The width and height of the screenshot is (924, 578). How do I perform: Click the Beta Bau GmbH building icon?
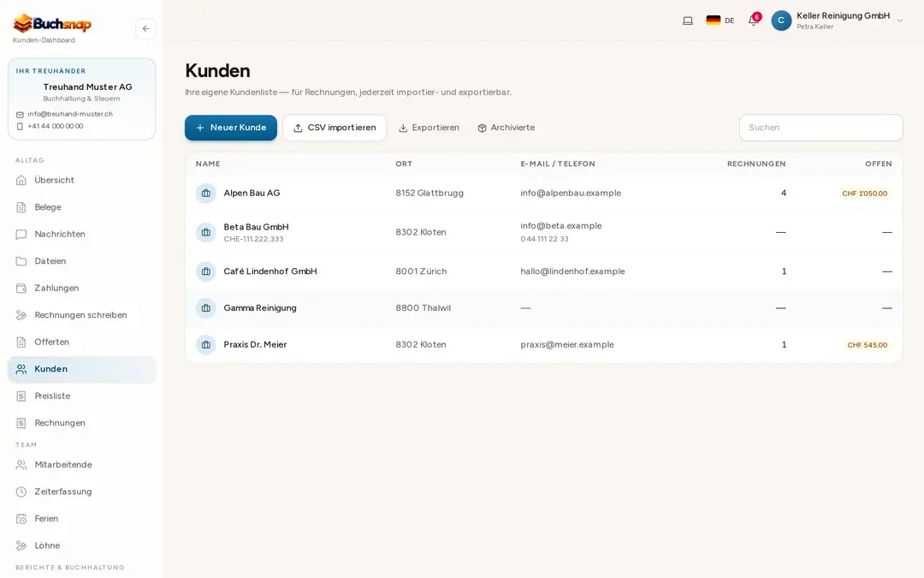[205, 232]
